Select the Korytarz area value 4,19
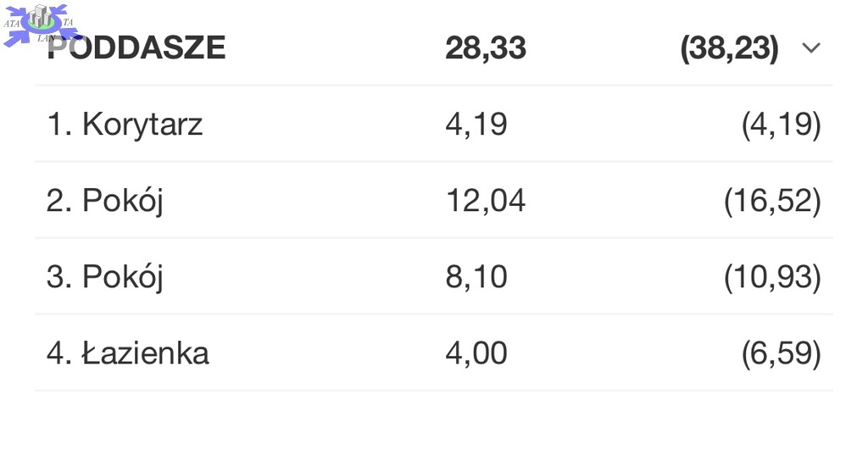 (476, 125)
